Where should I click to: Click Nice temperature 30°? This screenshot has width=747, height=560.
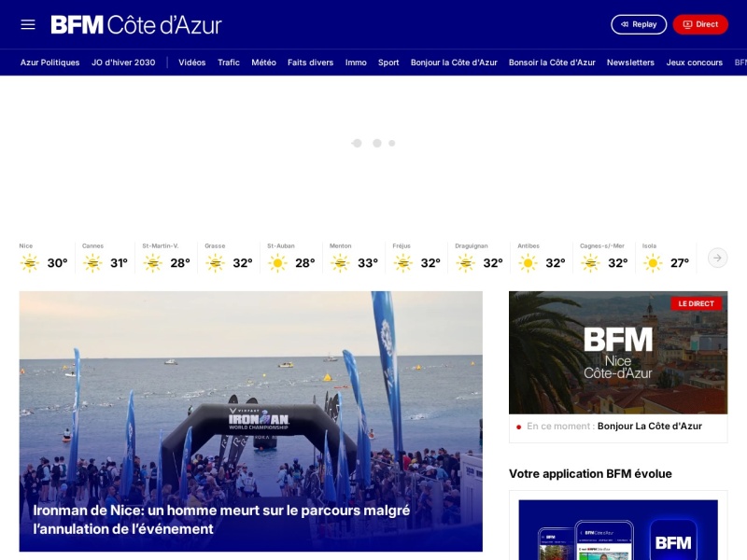(57, 263)
